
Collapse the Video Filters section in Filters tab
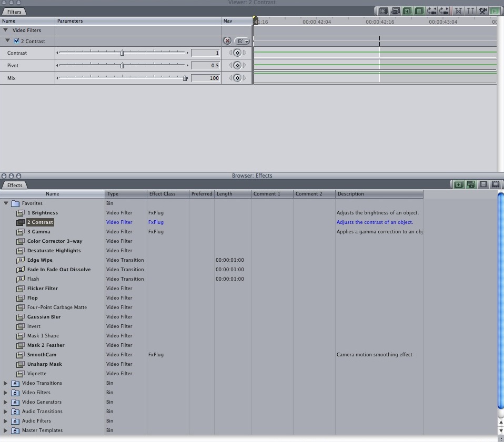click(6, 30)
